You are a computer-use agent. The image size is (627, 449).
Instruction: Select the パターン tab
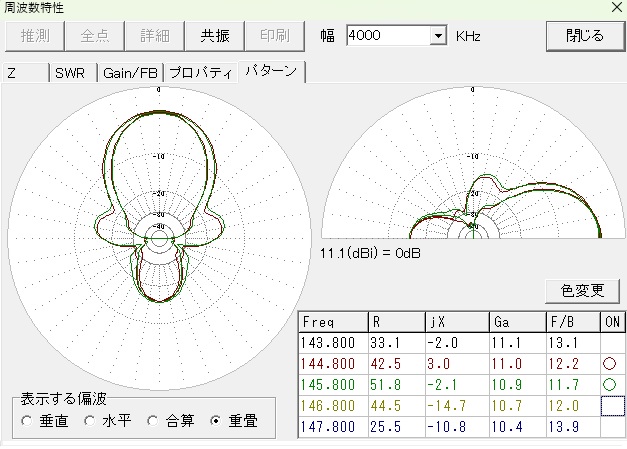click(x=271, y=72)
